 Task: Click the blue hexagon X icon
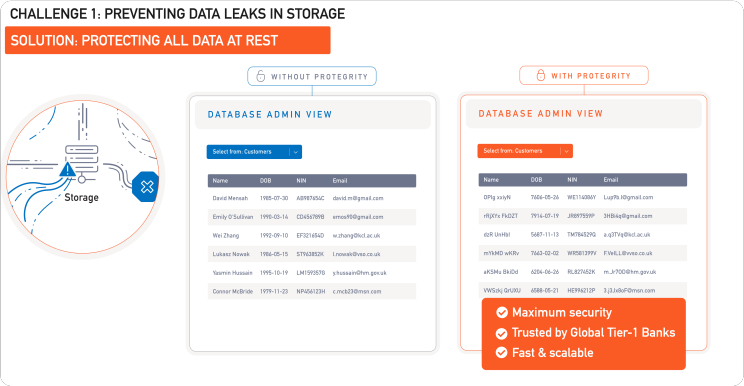pyautogui.click(x=146, y=187)
